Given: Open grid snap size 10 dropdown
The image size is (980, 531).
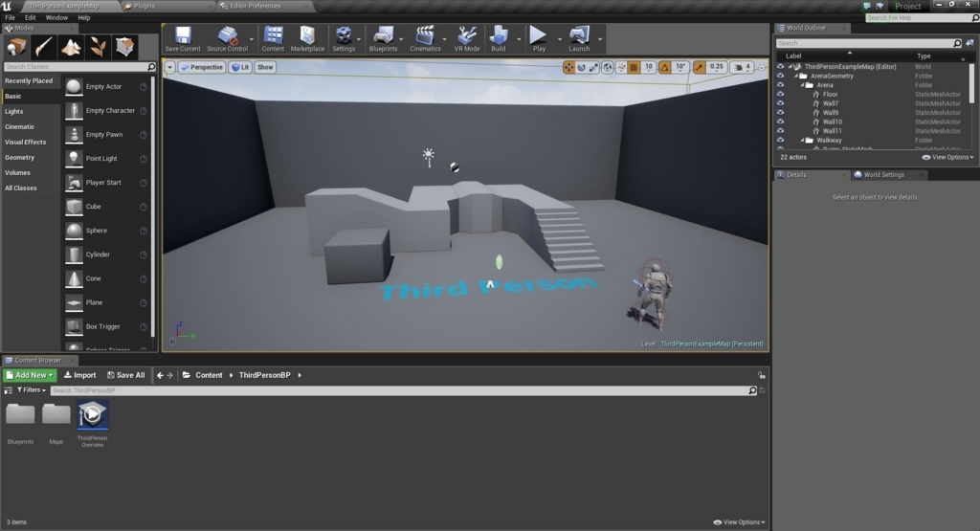Looking at the screenshot, I should (x=648, y=67).
